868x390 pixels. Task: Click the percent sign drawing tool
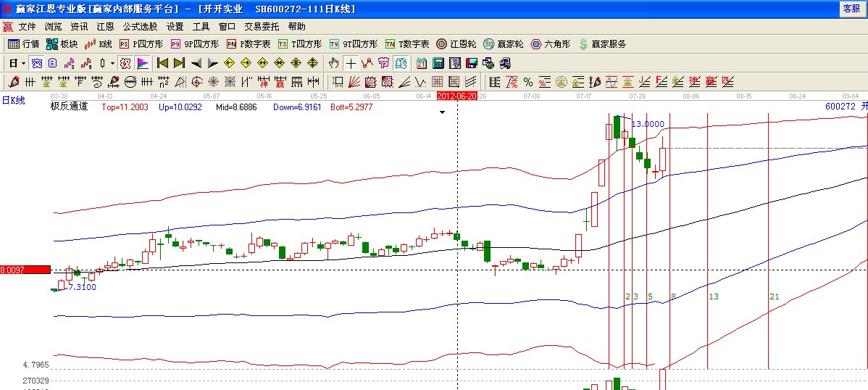(528, 82)
